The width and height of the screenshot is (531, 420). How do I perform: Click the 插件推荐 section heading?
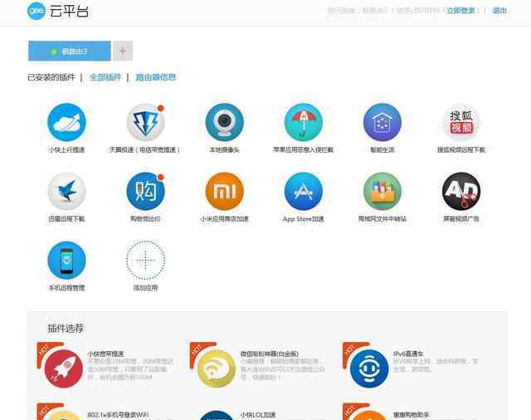tap(66, 328)
